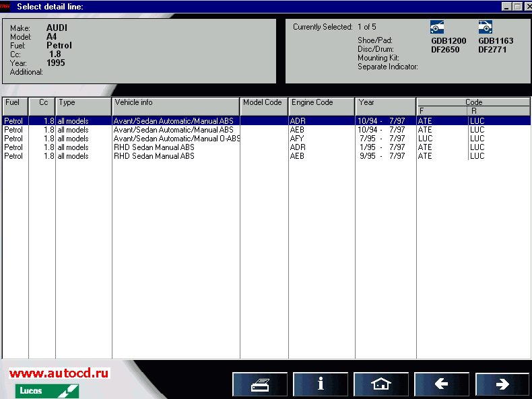Viewport: 532px width, 399px height.
Task: Click the R code sub-header
Action: point(498,111)
